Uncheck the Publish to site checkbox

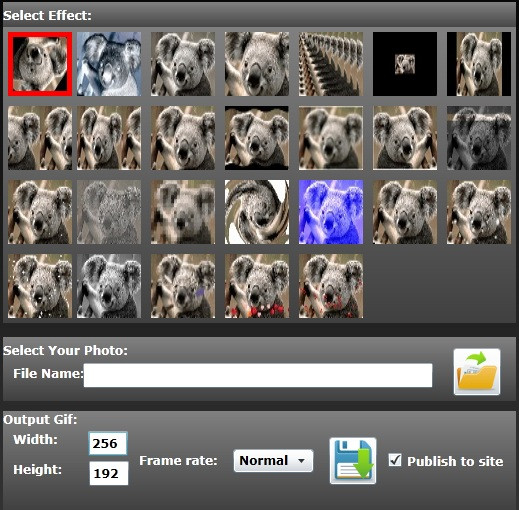[x=395, y=460]
